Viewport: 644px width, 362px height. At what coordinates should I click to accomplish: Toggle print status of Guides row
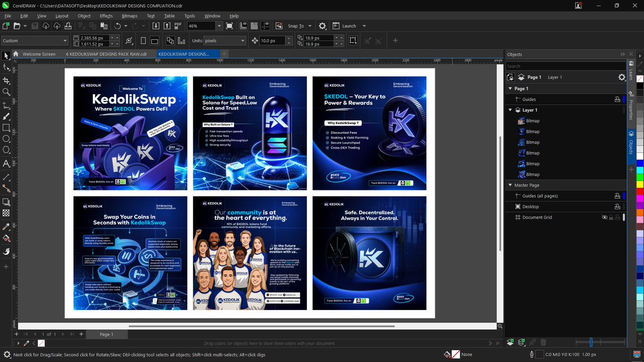618,99
